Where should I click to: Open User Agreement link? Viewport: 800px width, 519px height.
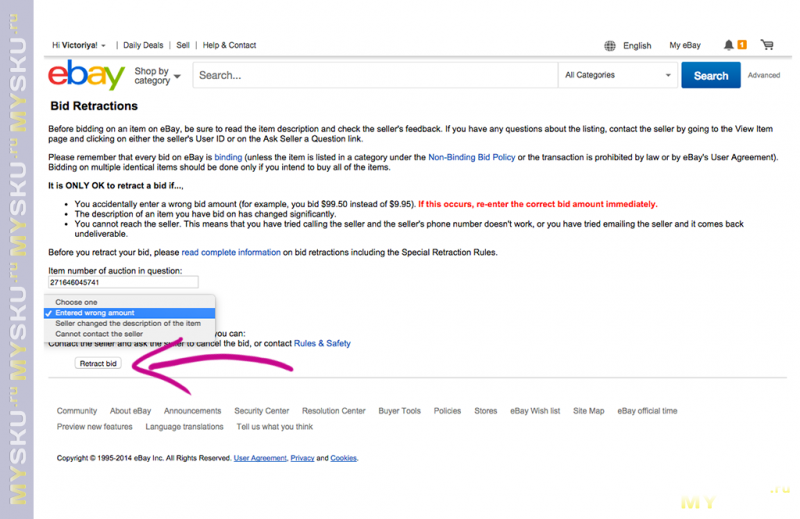[260, 458]
